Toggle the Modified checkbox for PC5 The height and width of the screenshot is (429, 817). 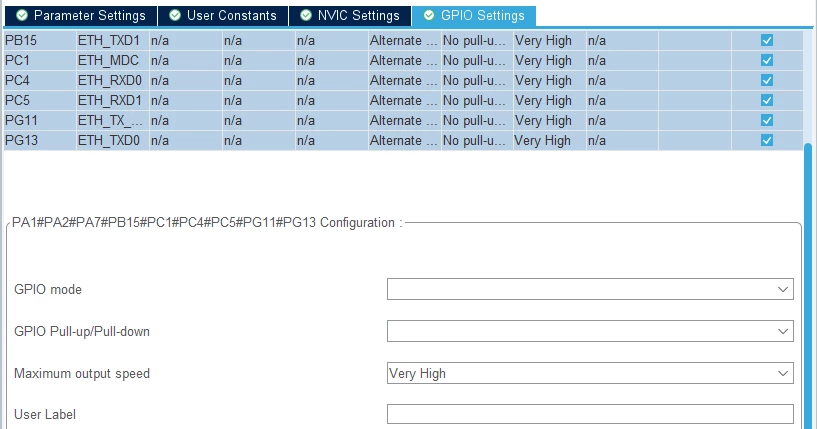(766, 100)
